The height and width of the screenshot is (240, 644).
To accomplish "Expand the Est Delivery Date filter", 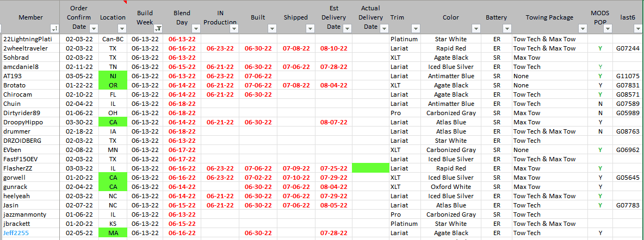I will pyautogui.click(x=346, y=28).
